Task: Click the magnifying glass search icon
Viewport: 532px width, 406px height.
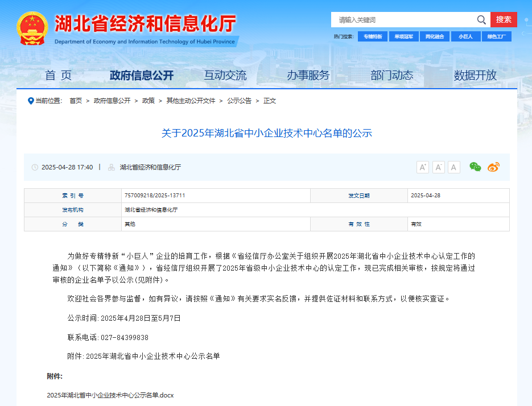Action: [x=481, y=19]
